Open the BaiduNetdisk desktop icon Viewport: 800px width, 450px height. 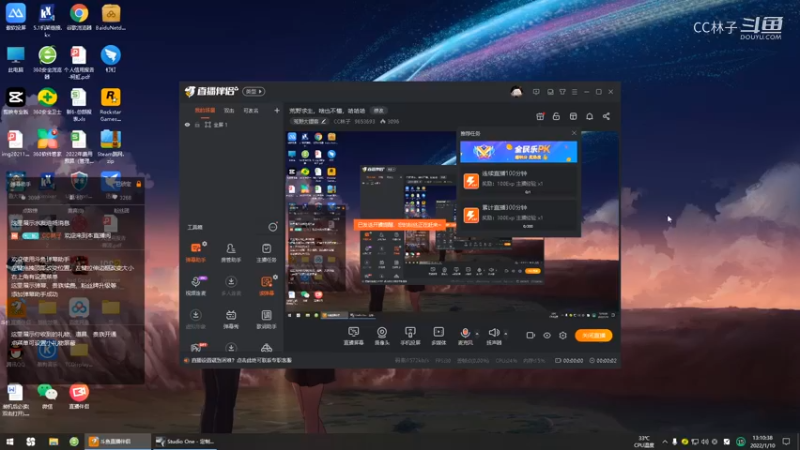111,17
